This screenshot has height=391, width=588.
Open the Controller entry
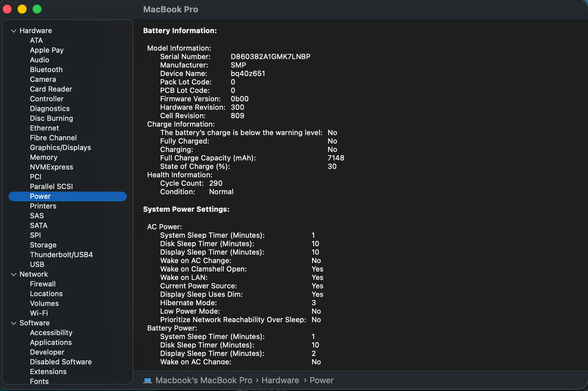coord(46,99)
